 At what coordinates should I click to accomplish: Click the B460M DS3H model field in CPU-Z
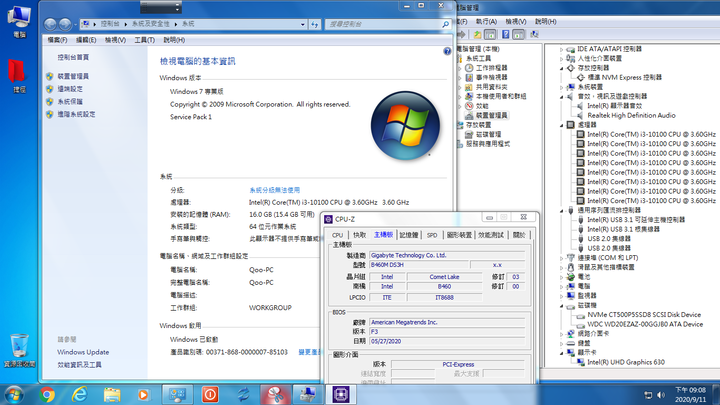tap(419, 265)
